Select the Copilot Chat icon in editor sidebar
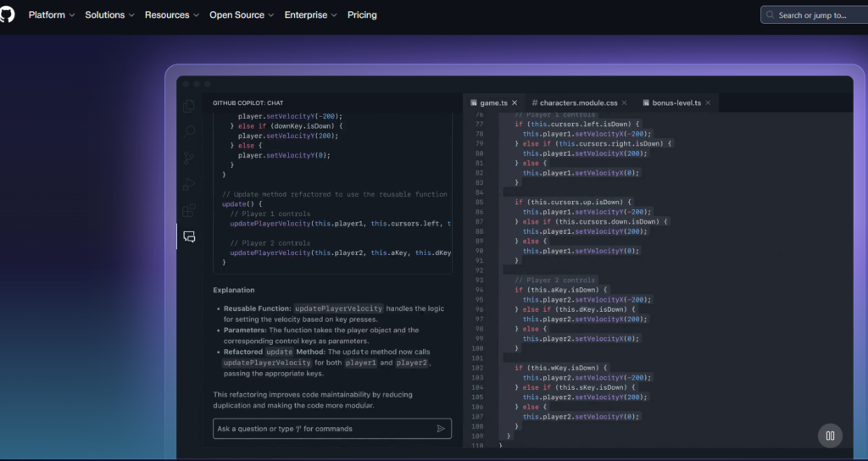This screenshot has height=461, width=868. pyautogui.click(x=189, y=237)
